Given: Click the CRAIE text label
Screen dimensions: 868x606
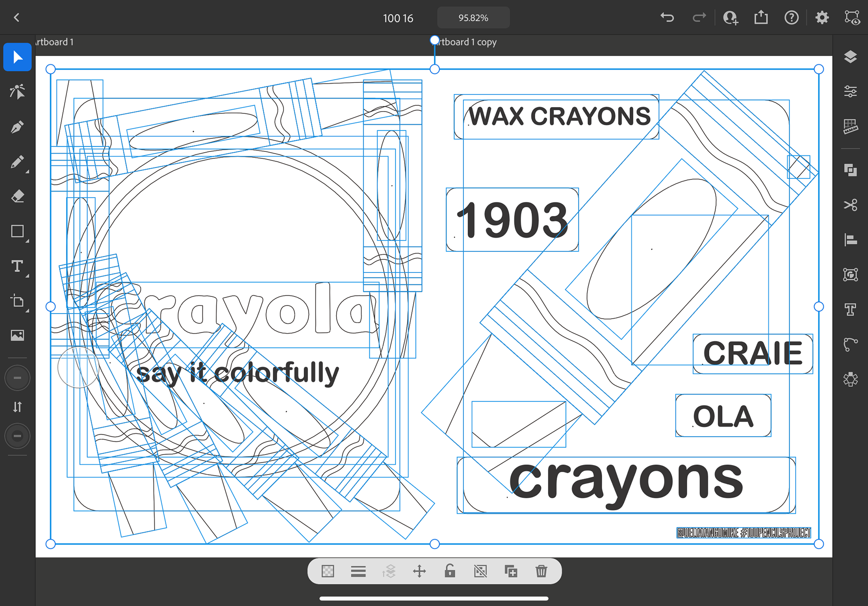Looking at the screenshot, I should click(753, 353).
